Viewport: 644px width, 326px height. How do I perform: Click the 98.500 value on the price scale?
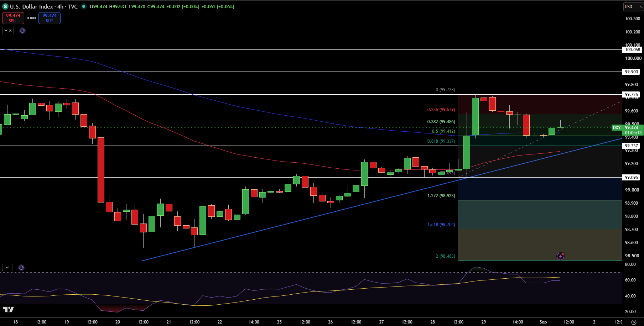click(x=632, y=256)
